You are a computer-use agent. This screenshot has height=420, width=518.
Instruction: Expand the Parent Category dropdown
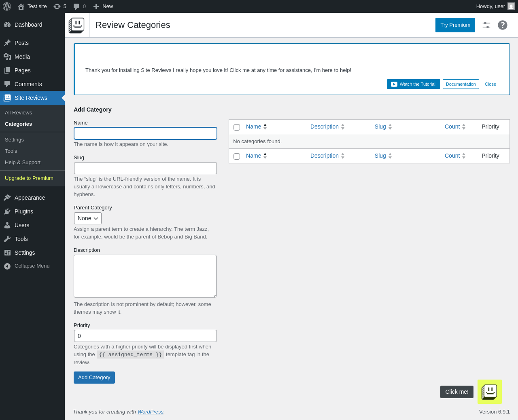(87, 218)
